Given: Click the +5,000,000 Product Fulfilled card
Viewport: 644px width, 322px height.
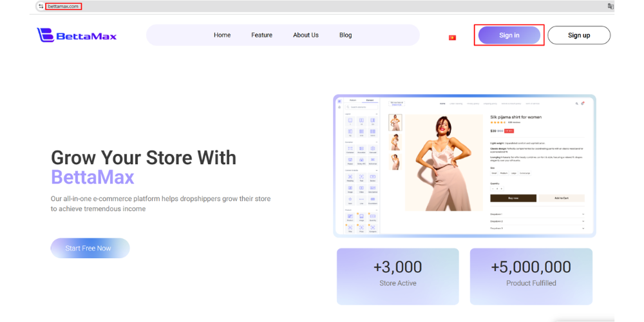Looking at the screenshot, I should [x=531, y=276].
